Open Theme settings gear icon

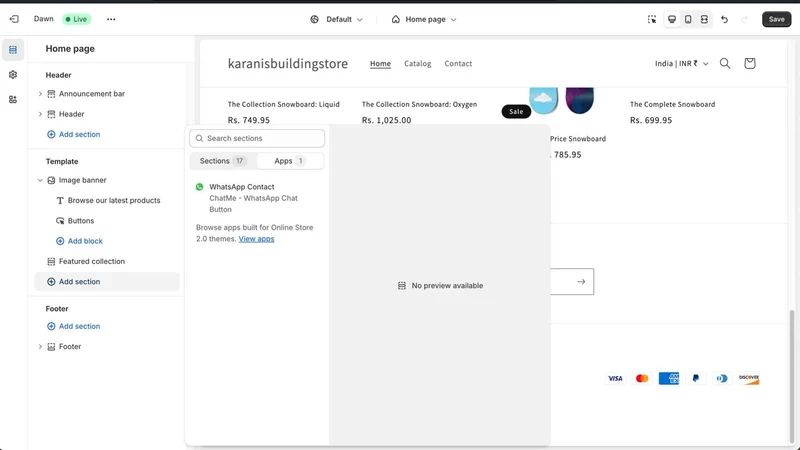(13, 74)
